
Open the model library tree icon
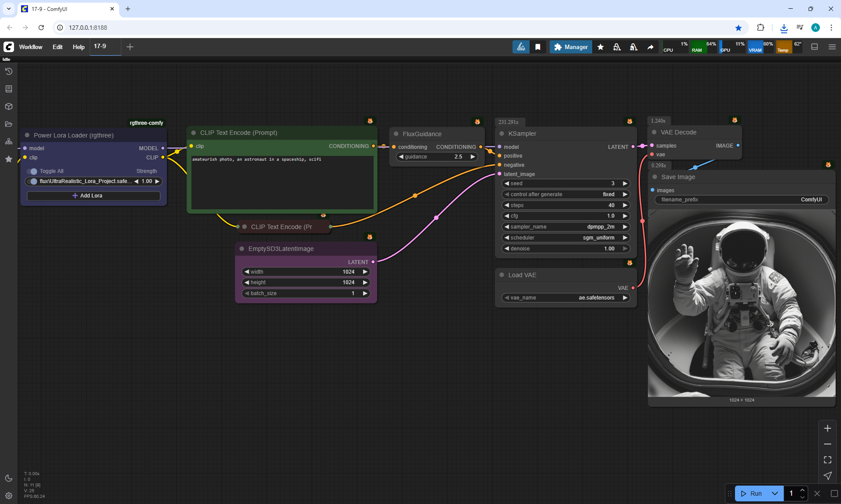(x=8, y=141)
